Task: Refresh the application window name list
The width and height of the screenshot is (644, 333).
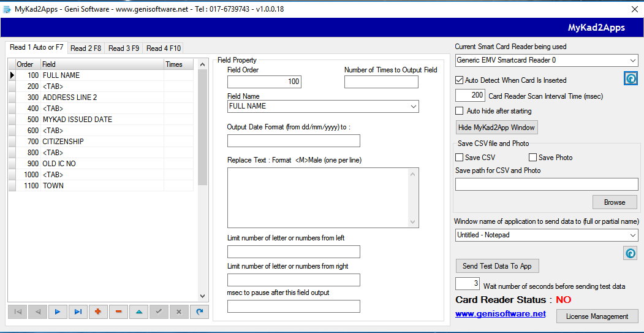Action: 629,253
